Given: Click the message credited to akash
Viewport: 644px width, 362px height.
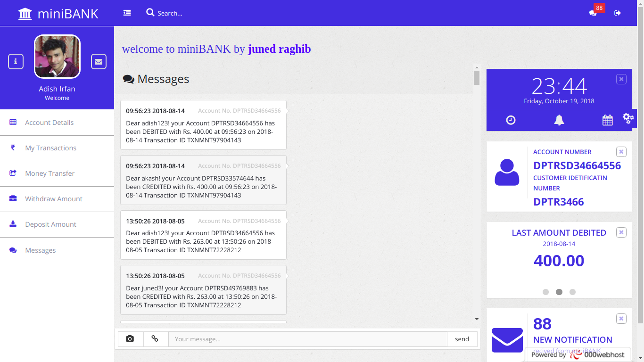Looking at the screenshot, I should [203, 180].
